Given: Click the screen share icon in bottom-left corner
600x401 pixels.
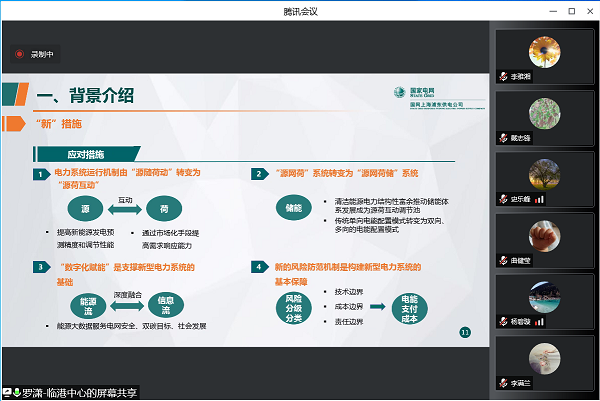Looking at the screenshot, I should [6, 391].
